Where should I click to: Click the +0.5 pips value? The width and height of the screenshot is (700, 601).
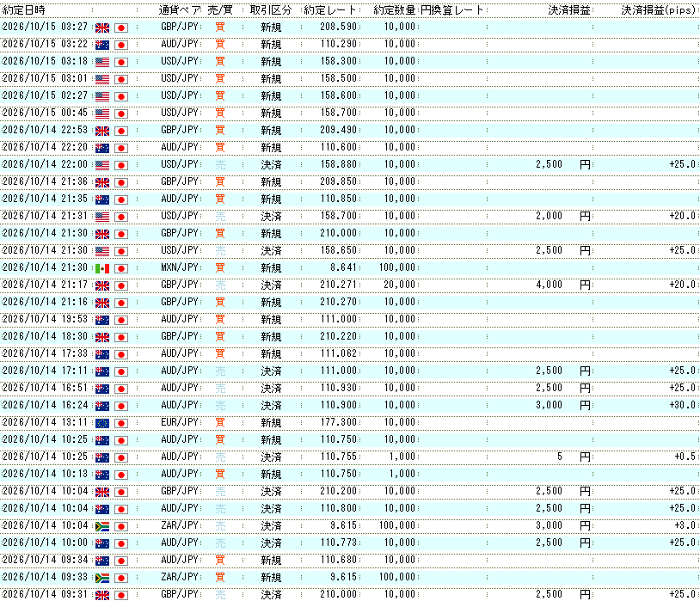[x=685, y=457]
